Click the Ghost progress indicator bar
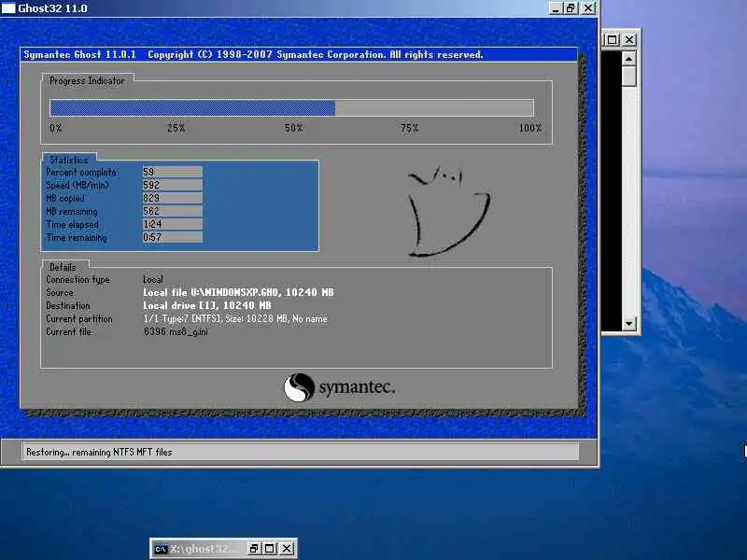 point(291,108)
